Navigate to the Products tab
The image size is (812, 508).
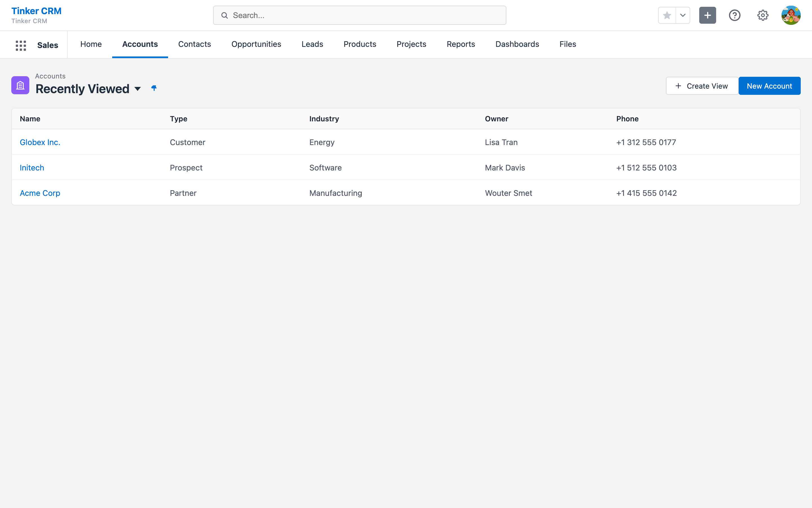(x=360, y=44)
